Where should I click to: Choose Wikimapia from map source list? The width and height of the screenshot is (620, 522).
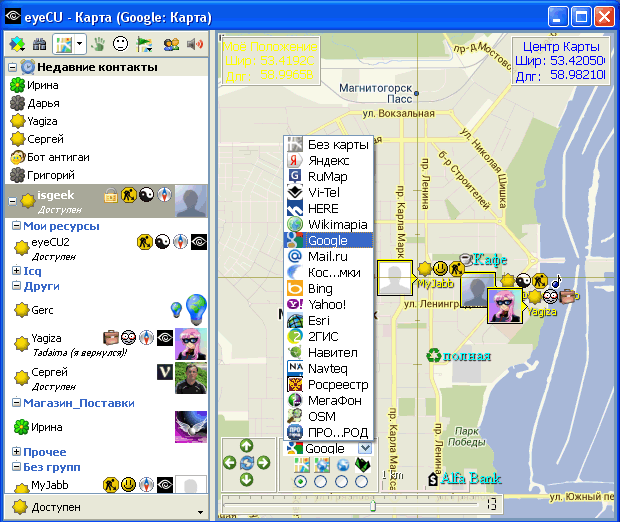[337, 224]
